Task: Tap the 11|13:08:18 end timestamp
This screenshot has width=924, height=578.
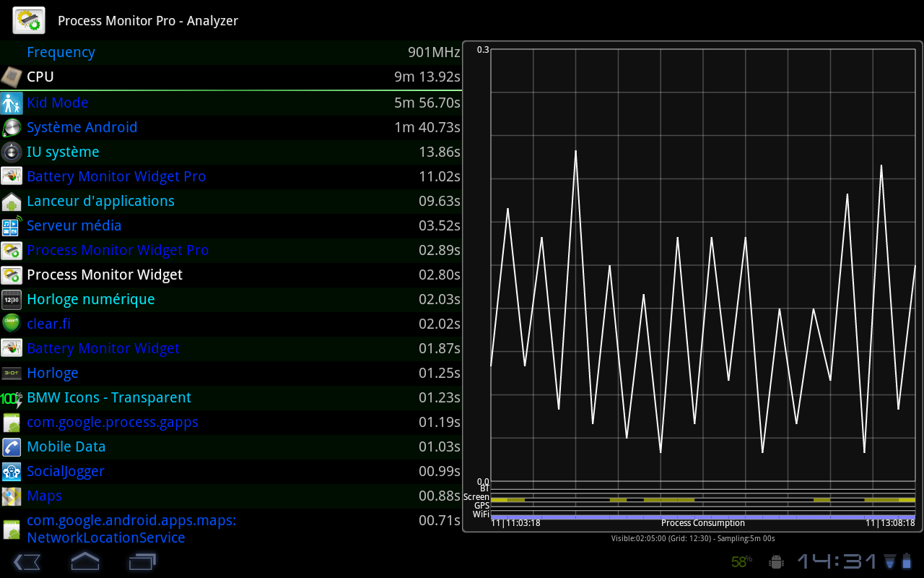Action: coord(890,523)
